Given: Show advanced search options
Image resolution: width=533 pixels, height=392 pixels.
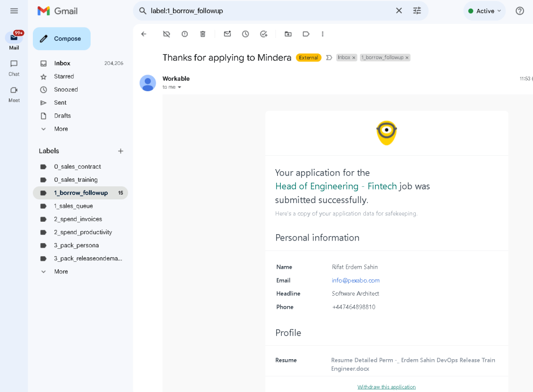Looking at the screenshot, I should 417,11.
